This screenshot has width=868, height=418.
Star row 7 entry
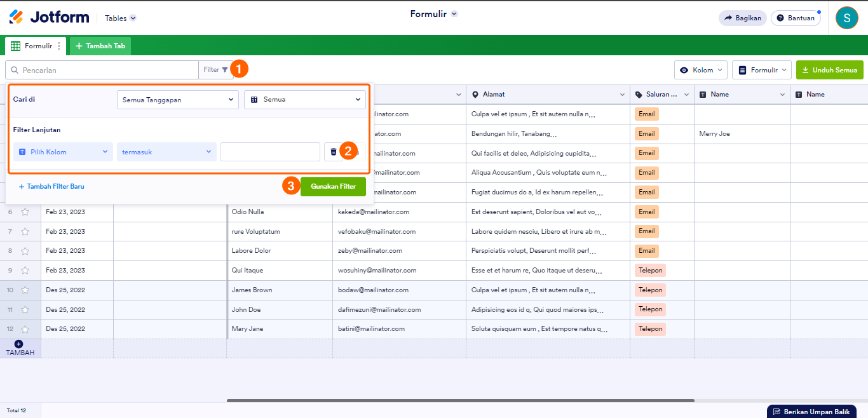pos(25,231)
